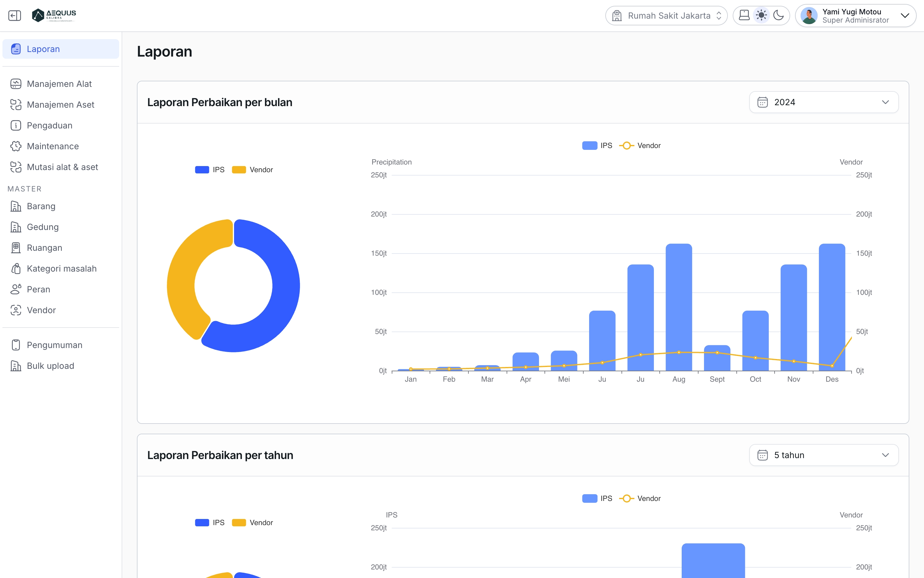Toggle Vendor series in monthly donut legend
The height and width of the screenshot is (578, 924).
click(252, 170)
